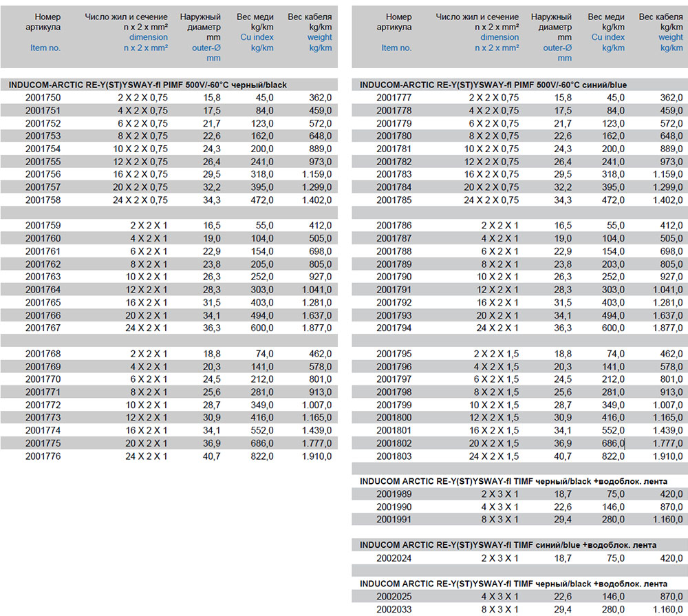Select article 2001767 in the left table
The width and height of the screenshot is (688, 616).
click(x=43, y=328)
